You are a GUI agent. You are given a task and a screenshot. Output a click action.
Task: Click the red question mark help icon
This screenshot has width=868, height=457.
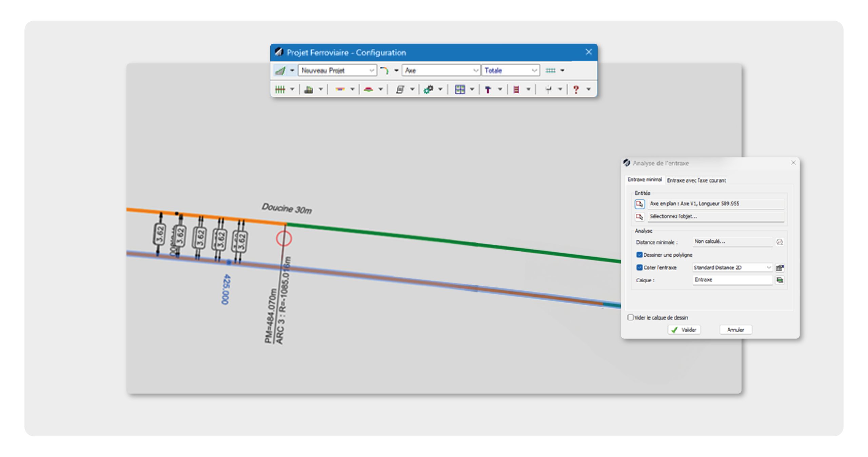pyautogui.click(x=576, y=90)
